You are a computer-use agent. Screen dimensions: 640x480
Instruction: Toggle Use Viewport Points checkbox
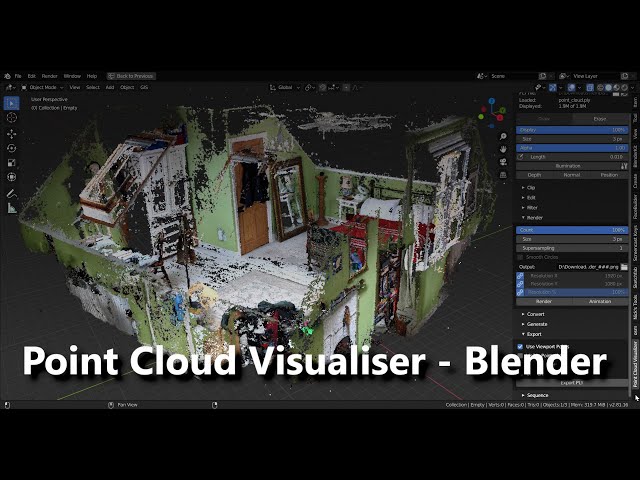pos(520,347)
